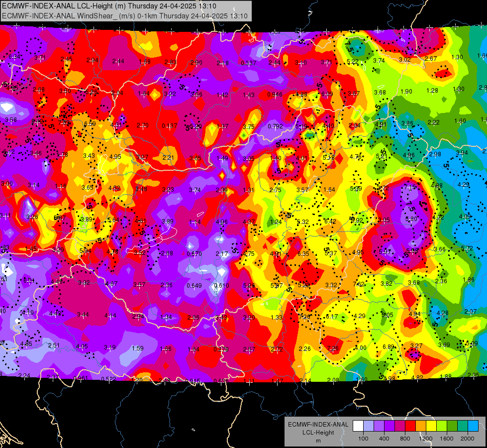
Task: Click the wind shear value 6.17
Action: (332, 316)
